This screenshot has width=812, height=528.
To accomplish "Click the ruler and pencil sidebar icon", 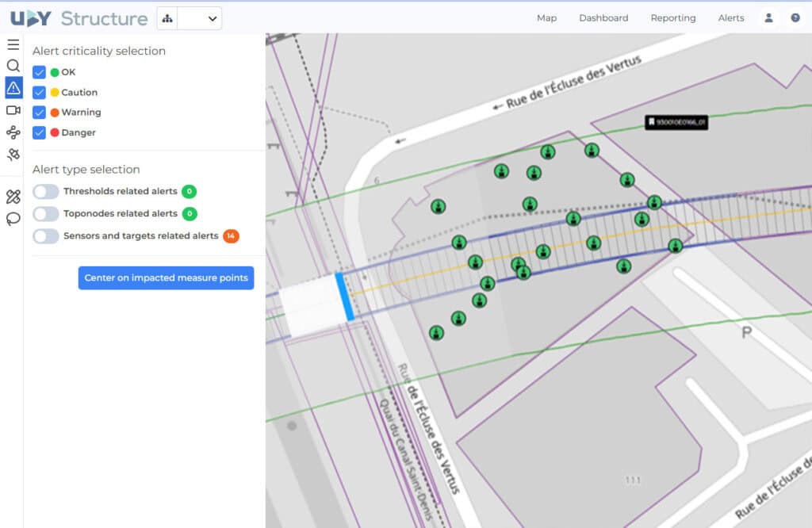I will (x=13, y=197).
